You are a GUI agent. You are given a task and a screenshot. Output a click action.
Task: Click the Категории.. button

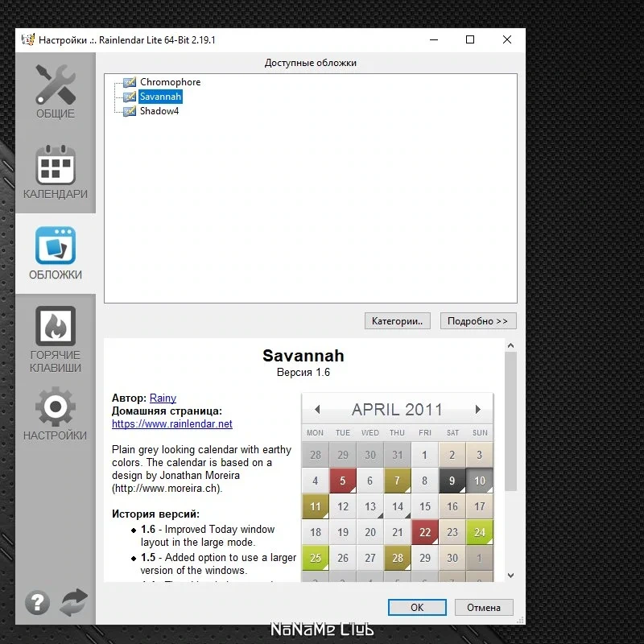(x=397, y=320)
